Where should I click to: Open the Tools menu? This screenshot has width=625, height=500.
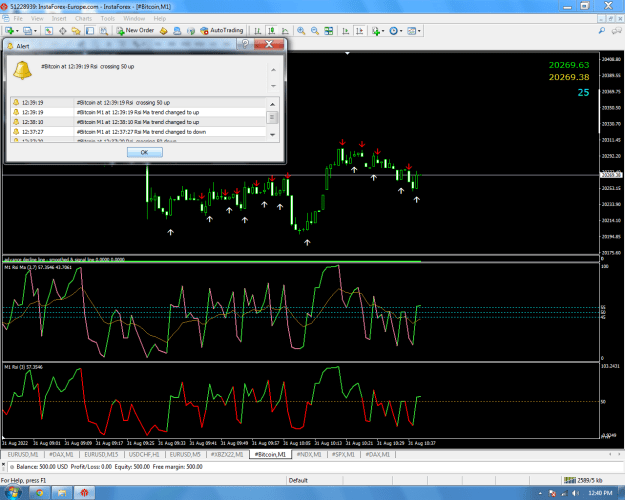(108, 18)
